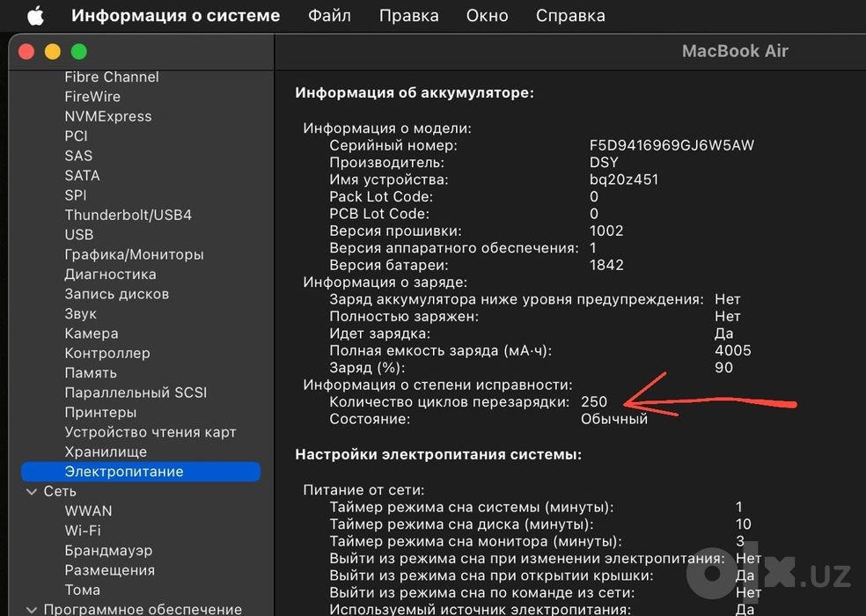Click full charge capacity value 4005
The height and width of the screenshot is (616, 866).
733,351
